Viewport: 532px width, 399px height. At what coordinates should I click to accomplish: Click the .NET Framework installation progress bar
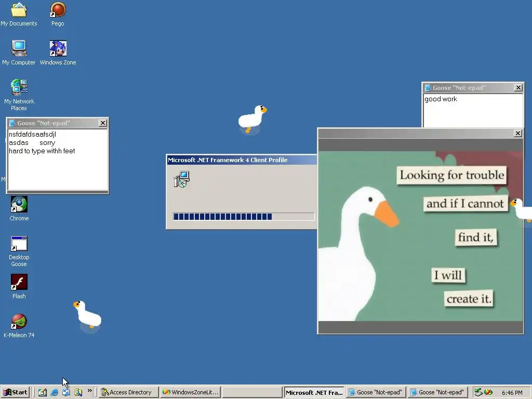(244, 217)
